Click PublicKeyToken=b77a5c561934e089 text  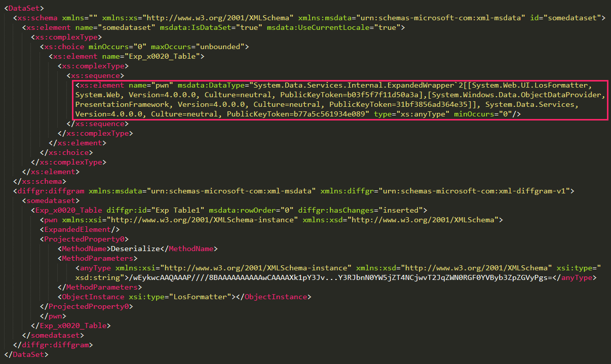(x=295, y=114)
